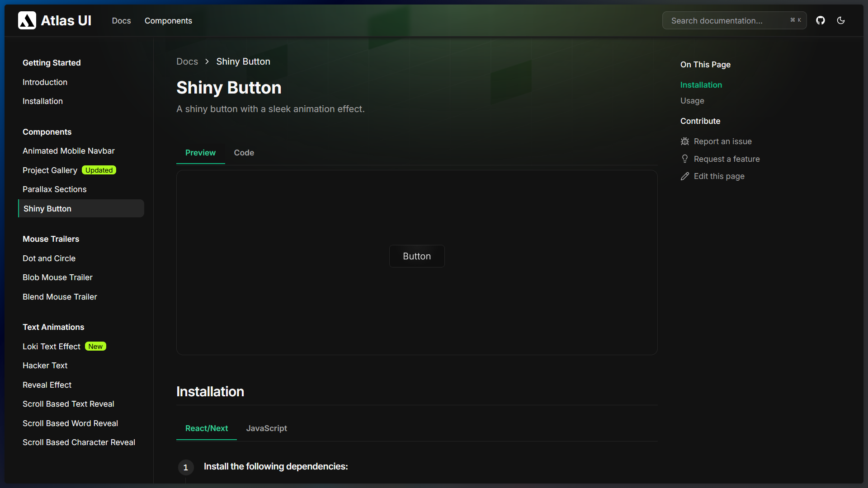Open the Animated Mobile Navbar page
The height and width of the screenshot is (488, 868).
click(x=69, y=151)
